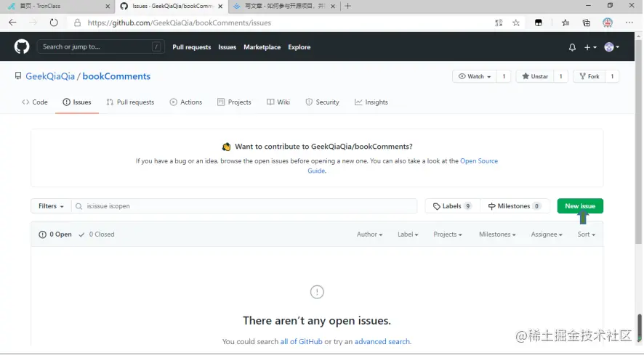This screenshot has width=644, height=355.
Task: Click the Unstar button
Action: 535,76
